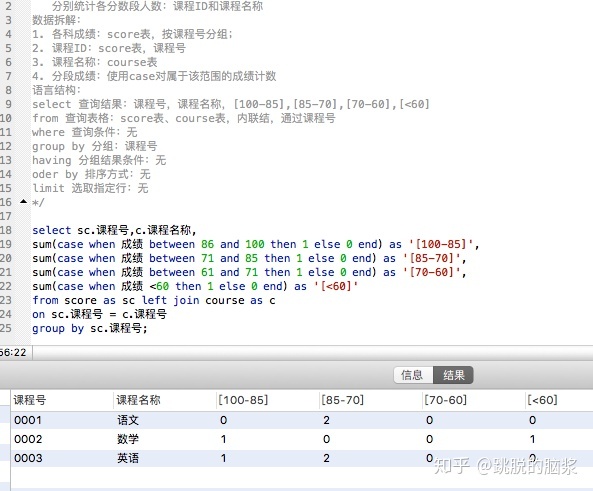Image resolution: width=593 pixels, height=491 pixels.
Task: Click comment line 'oder by 排序方式: 无'
Action: pyautogui.click(x=91, y=174)
